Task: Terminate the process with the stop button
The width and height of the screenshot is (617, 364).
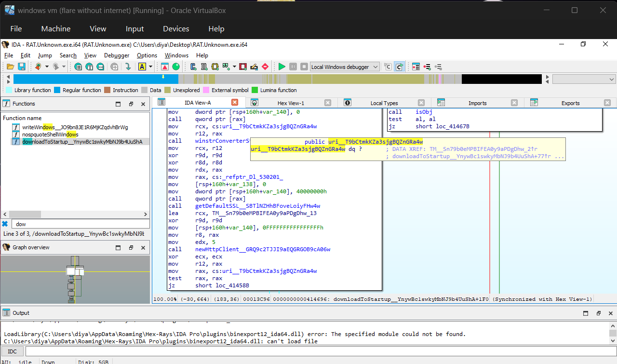Action: (x=304, y=67)
